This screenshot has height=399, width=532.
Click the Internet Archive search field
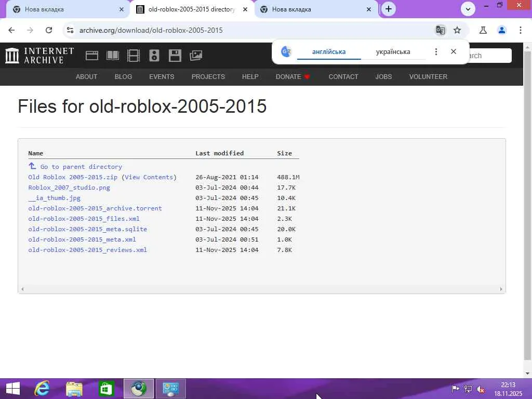pos(490,56)
